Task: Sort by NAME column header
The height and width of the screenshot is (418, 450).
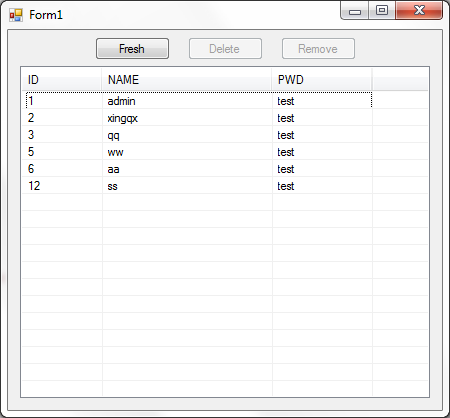Action: (x=187, y=80)
